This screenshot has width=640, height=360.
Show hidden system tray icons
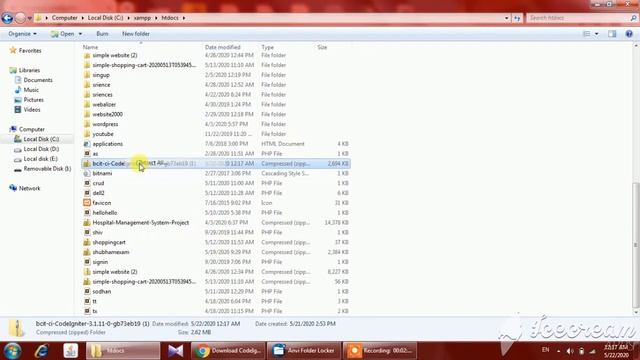coord(558,351)
